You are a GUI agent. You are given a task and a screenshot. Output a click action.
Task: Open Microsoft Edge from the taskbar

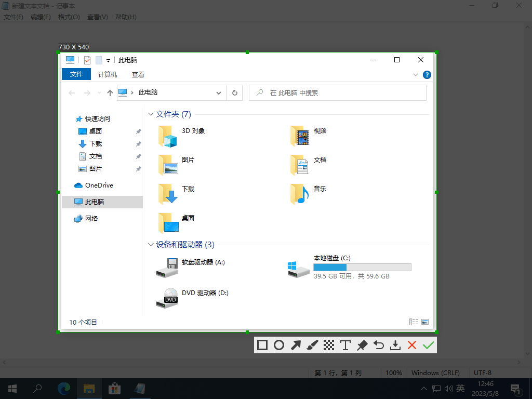pos(64,388)
